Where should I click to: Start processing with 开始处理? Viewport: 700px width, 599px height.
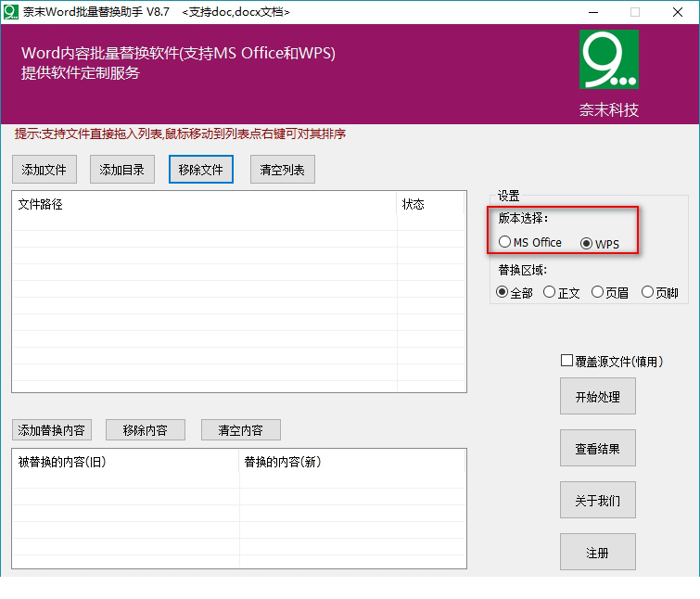(x=597, y=397)
